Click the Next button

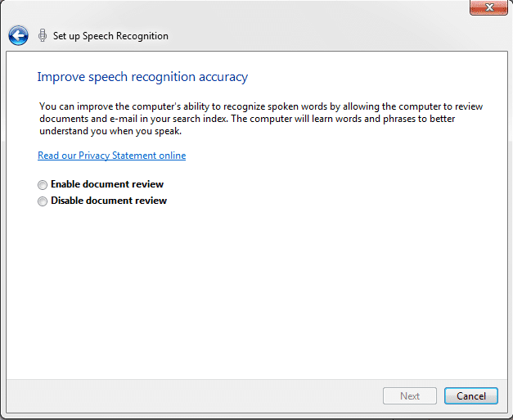[410, 396]
